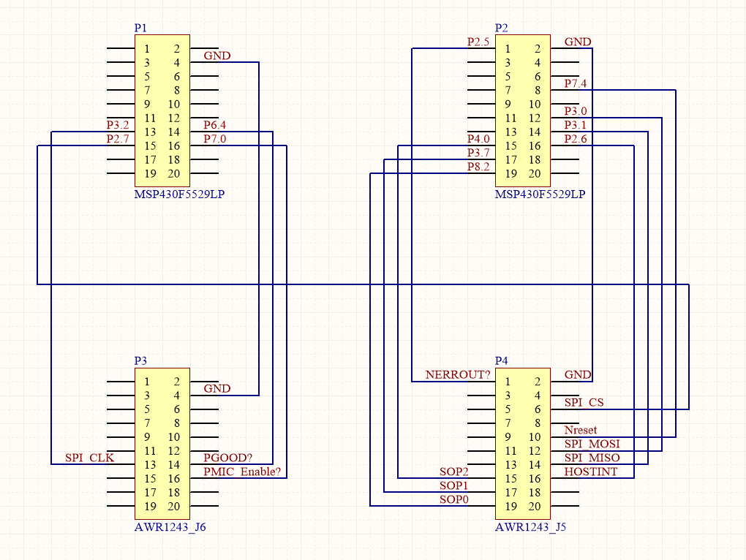Select pin number 20 of connector P1
Viewport: 746px width, 560px height.
coord(173,173)
